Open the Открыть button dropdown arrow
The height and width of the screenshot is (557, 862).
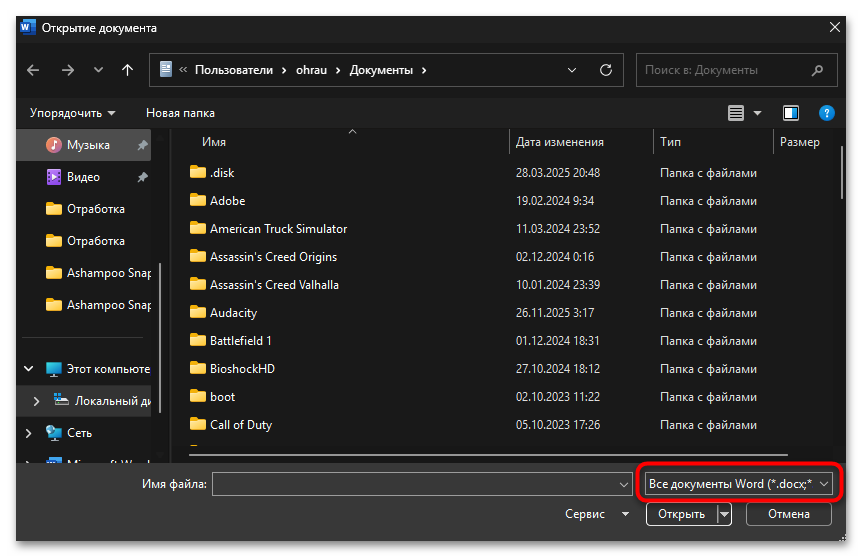coord(724,514)
